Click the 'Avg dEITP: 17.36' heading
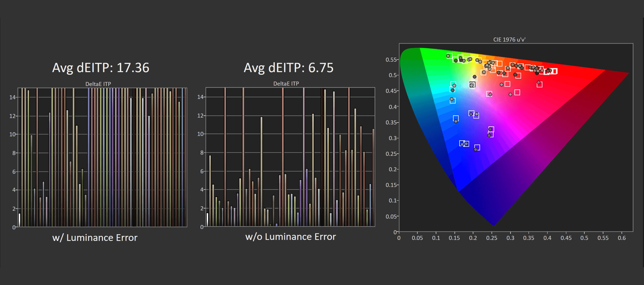The image size is (644, 285). click(101, 68)
